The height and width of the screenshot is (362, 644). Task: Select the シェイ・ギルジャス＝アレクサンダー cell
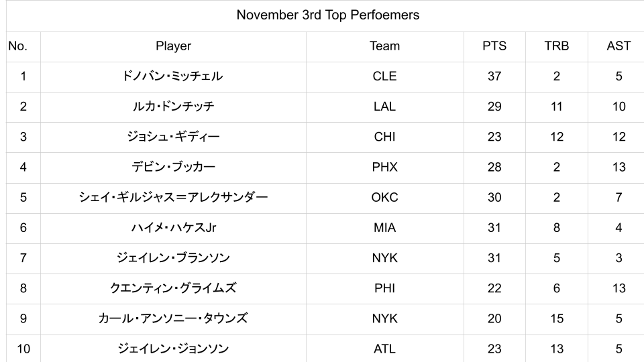point(173,198)
